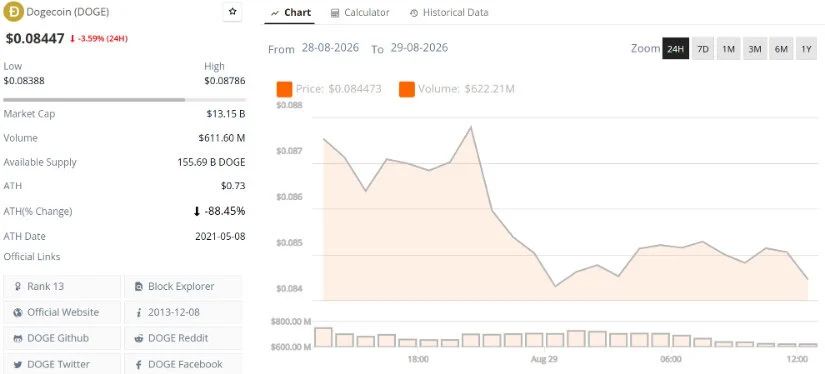Click the 18:00 axis label
825x374 pixels.
click(418, 360)
